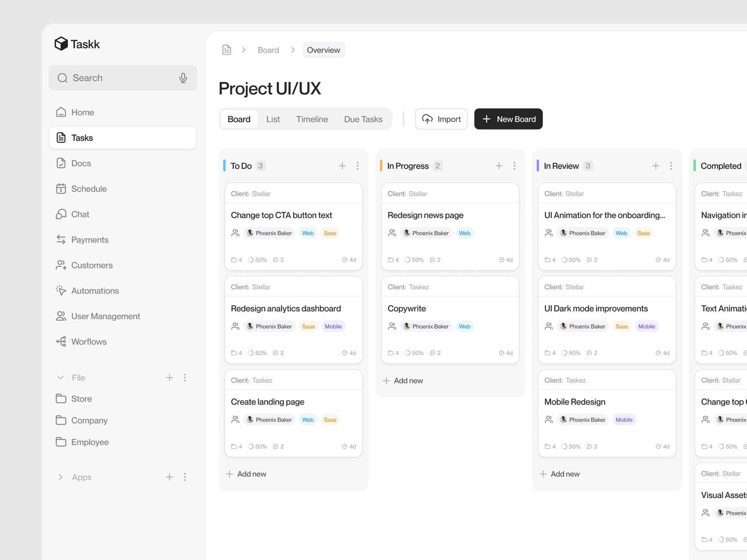The height and width of the screenshot is (560, 747).
Task: Click the microphone icon in Search
Action: [183, 78]
